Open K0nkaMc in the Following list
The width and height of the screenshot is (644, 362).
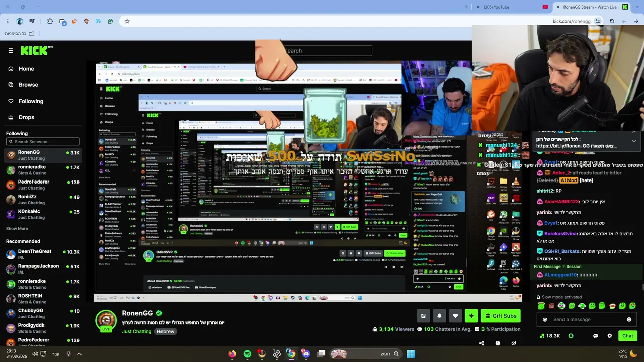[x=43, y=214]
